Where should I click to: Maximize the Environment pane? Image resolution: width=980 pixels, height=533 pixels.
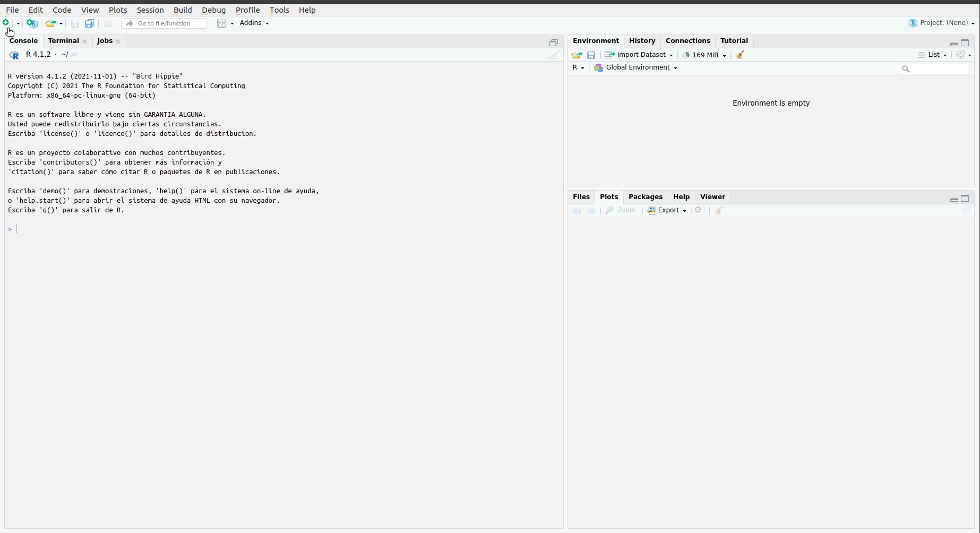pyautogui.click(x=965, y=43)
